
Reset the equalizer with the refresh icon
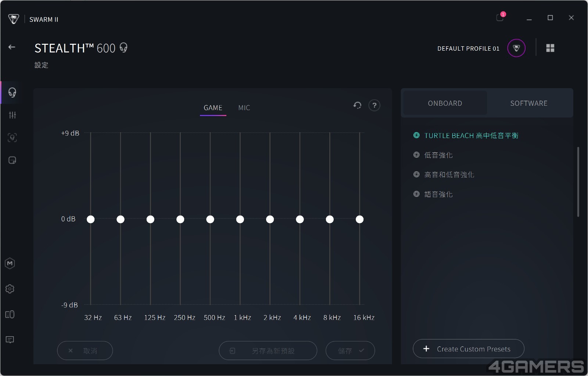(357, 105)
